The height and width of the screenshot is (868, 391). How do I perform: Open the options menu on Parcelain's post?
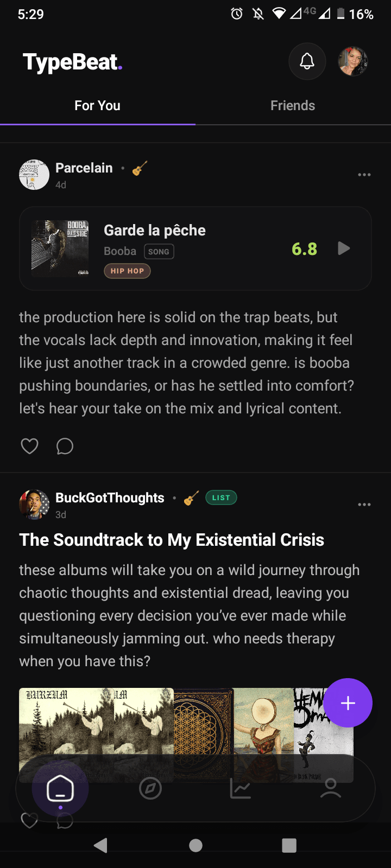point(364,174)
